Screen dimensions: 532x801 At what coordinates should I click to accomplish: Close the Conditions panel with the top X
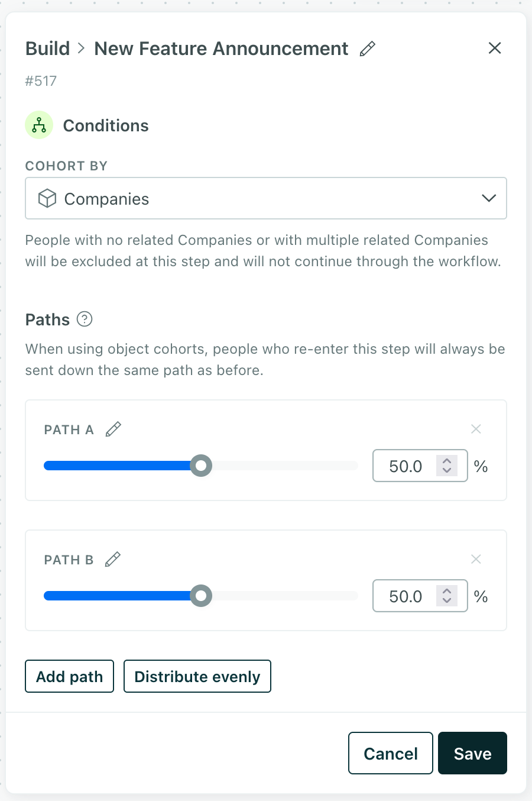point(495,48)
